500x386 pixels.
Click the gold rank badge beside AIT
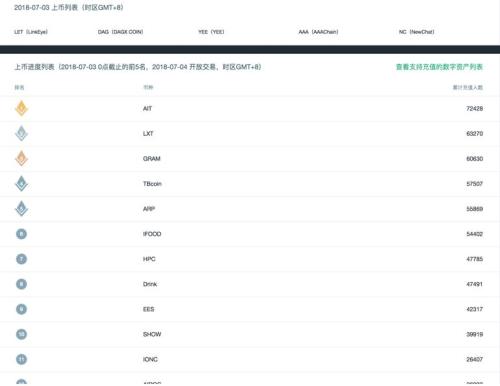21,108
